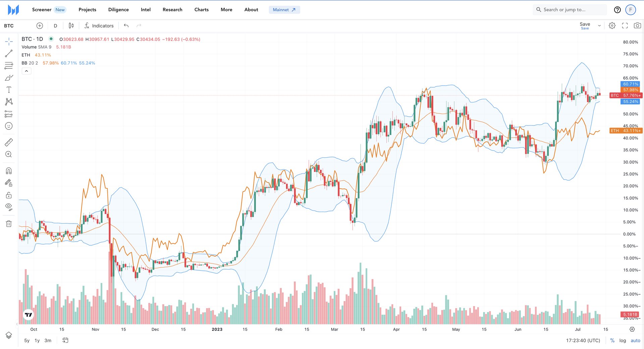This screenshot has width=644, height=349.
Task: Hide all drawings with eye icon
Action: point(9,207)
